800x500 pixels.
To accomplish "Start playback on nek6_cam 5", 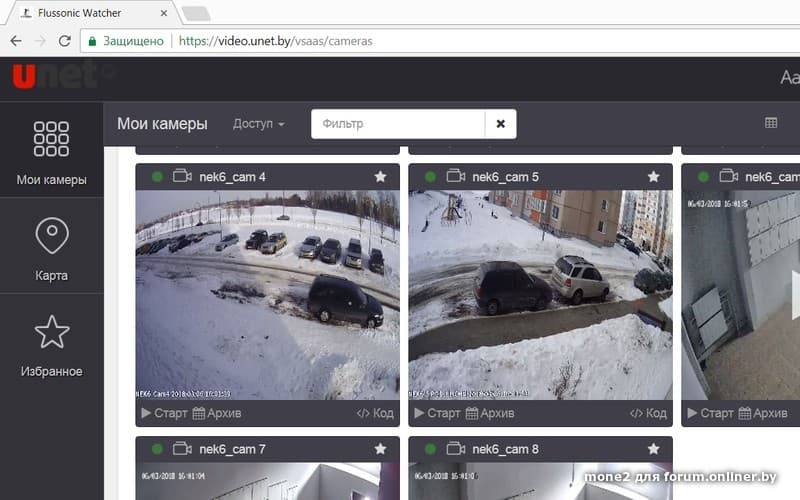I will click(x=437, y=413).
